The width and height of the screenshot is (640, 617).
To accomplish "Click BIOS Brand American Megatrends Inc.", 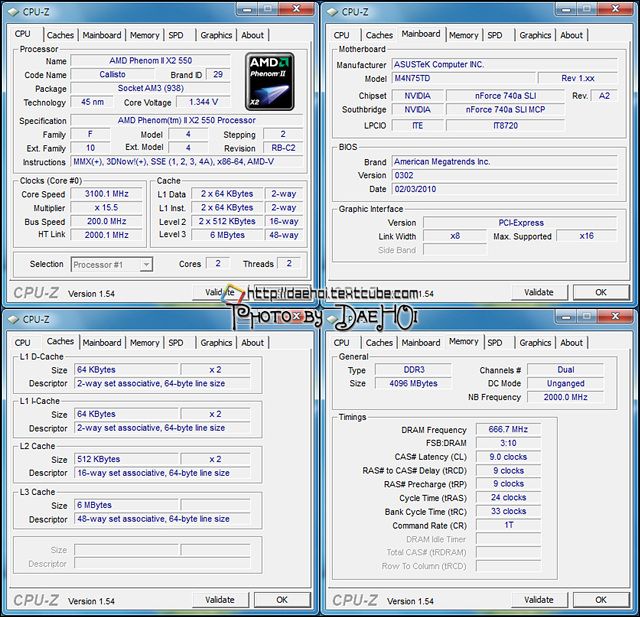I will 504,162.
